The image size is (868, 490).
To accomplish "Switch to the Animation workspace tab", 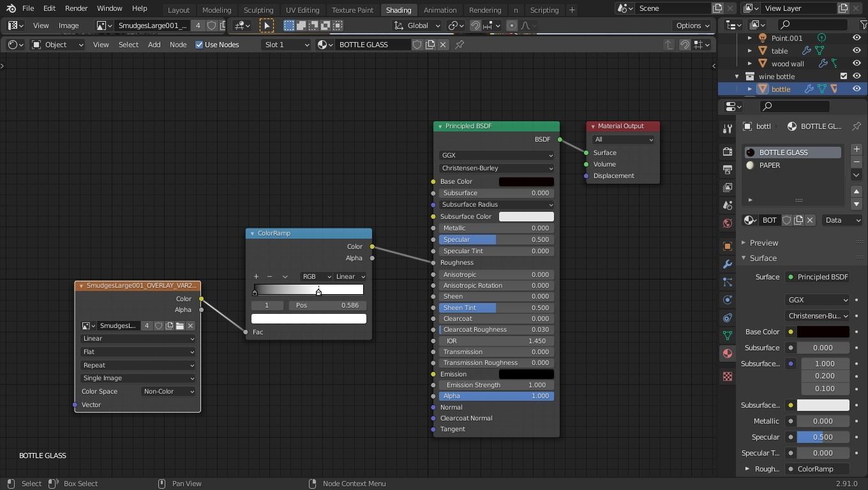I will (x=440, y=10).
